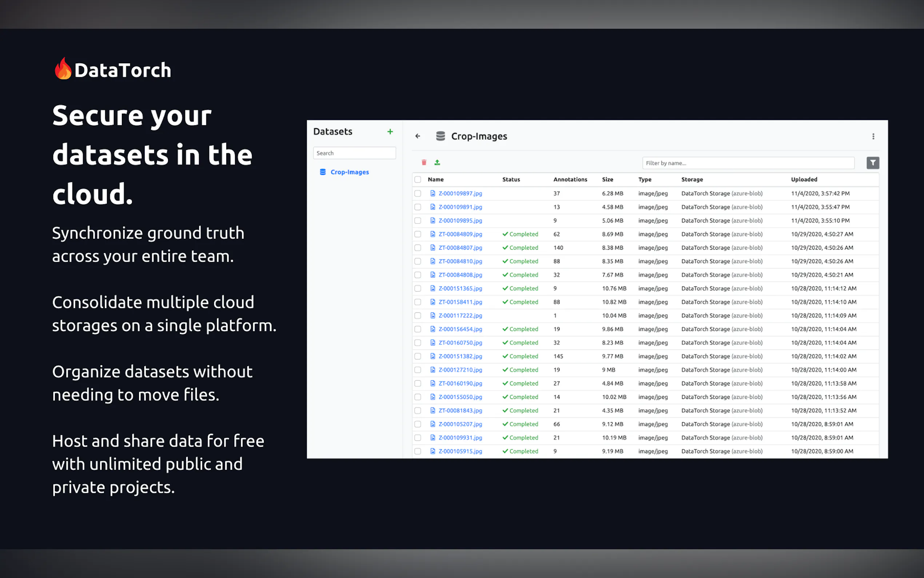Click size value 4.84 MB
The width and height of the screenshot is (924, 578).
click(x=613, y=383)
